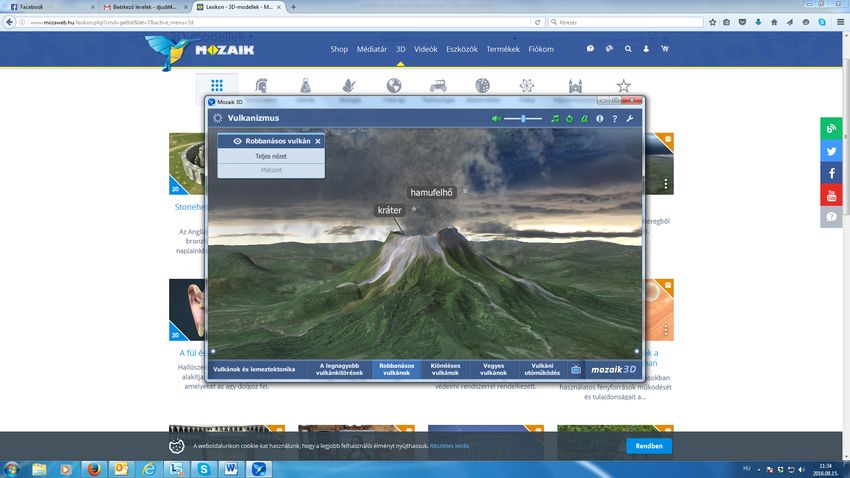Open the Termékek menu item

pos(503,49)
